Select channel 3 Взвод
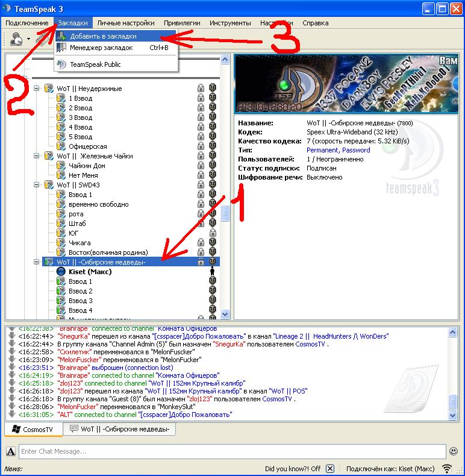This screenshot has height=476, width=465. pos(80,117)
